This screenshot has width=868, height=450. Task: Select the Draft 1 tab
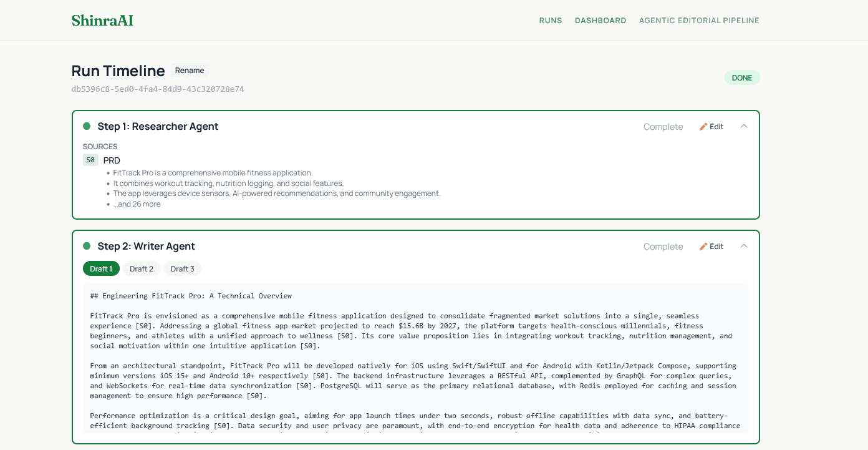coord(101,269)
